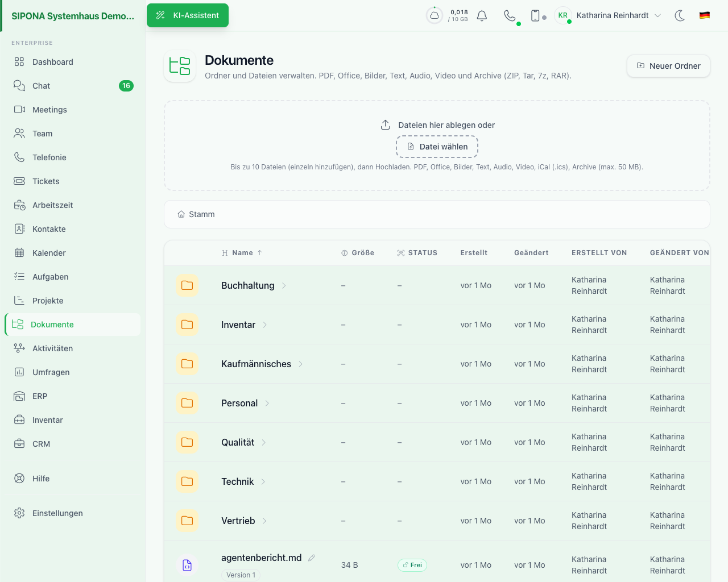Viewport: 728px width, 582px height.
Task: Click the Tickets icon in sidebar
Action: click(x=19, y=181)
